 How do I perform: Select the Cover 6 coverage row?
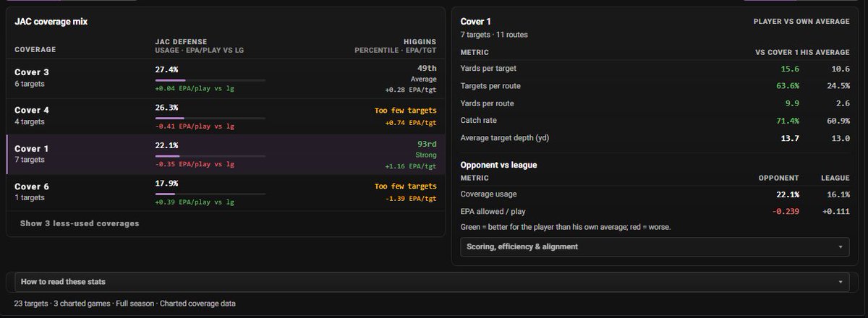click(226, 192)
